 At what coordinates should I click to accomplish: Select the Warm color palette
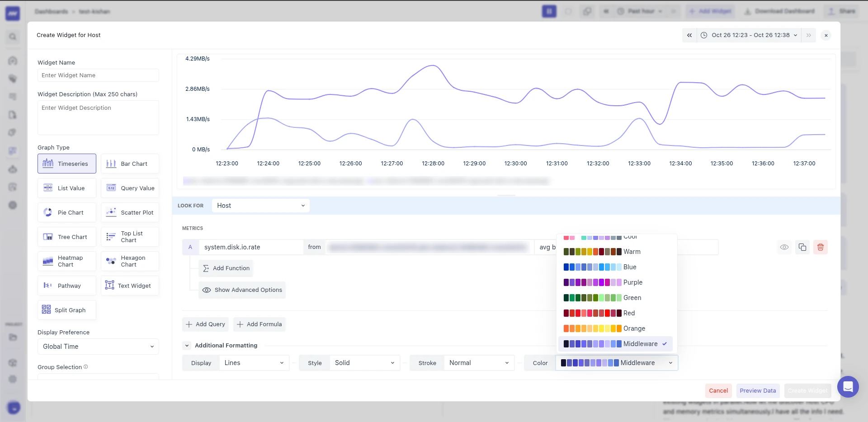pos(615,252)
